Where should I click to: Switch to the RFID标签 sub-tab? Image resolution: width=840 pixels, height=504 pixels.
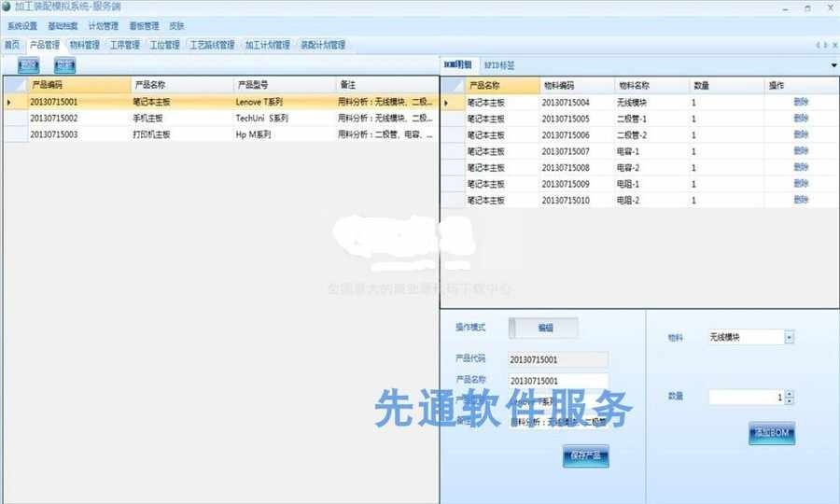(x=499, y=65)
